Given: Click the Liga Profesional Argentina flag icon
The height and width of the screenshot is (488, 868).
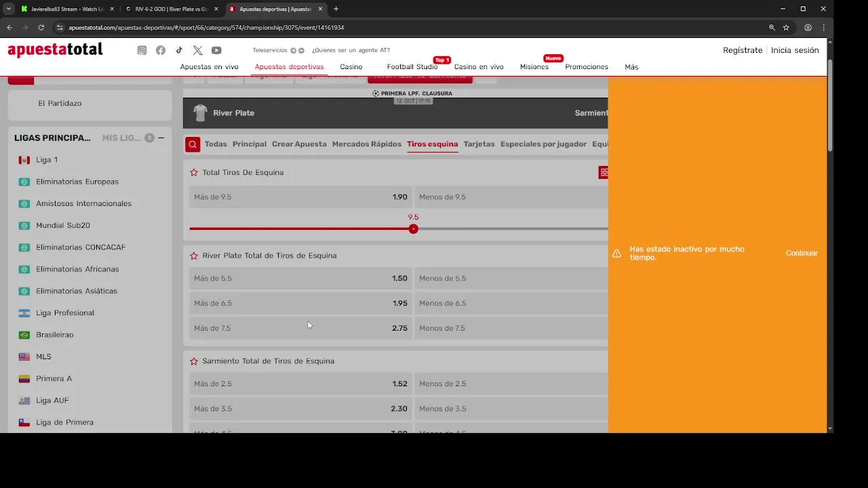Looking at the screenshot, I should (24, 313).
